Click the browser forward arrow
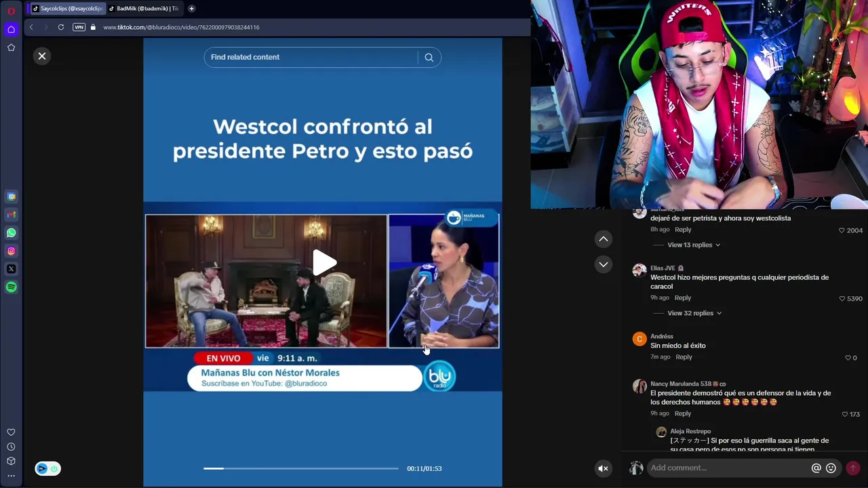 45,27
